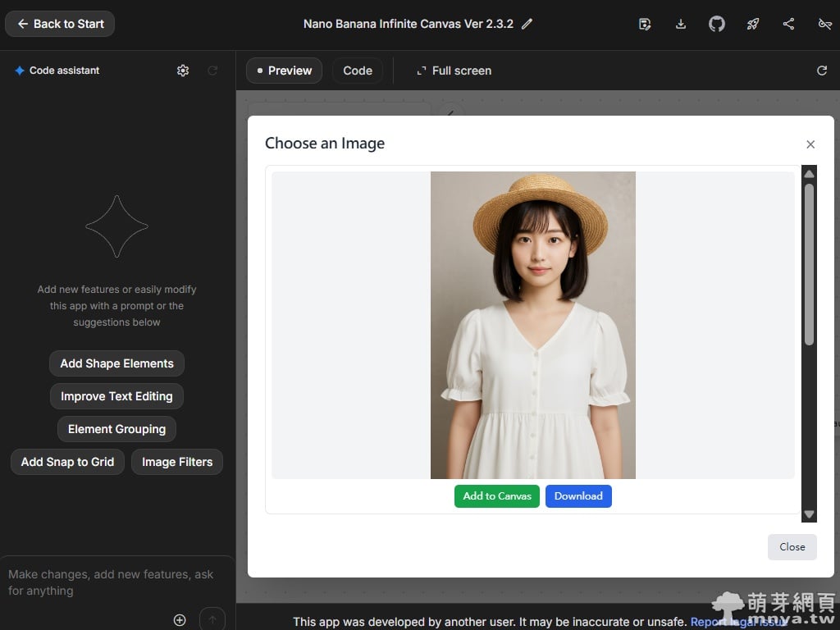Enter Full screen mode

454,71
